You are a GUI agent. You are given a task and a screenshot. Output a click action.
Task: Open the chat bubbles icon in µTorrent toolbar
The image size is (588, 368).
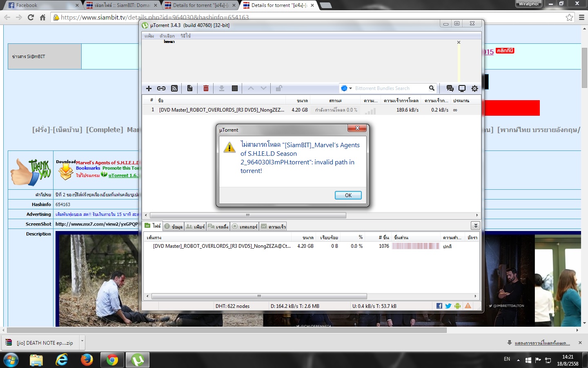tap(450, 88)
